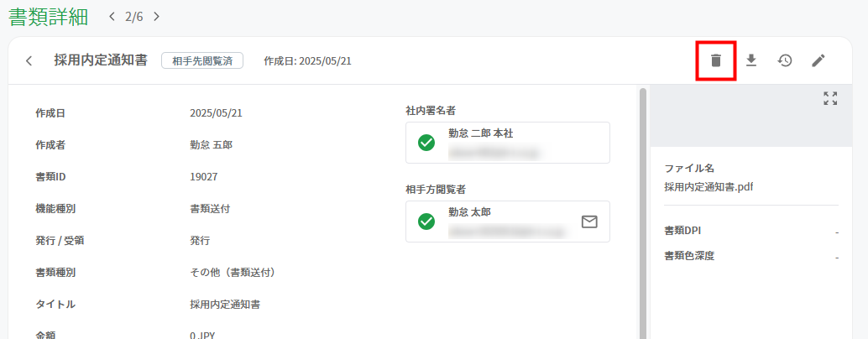Click the gray preview thumbnail area
Image resolution: width=868 pixels, height=339 pixels.
coord(751,116)
